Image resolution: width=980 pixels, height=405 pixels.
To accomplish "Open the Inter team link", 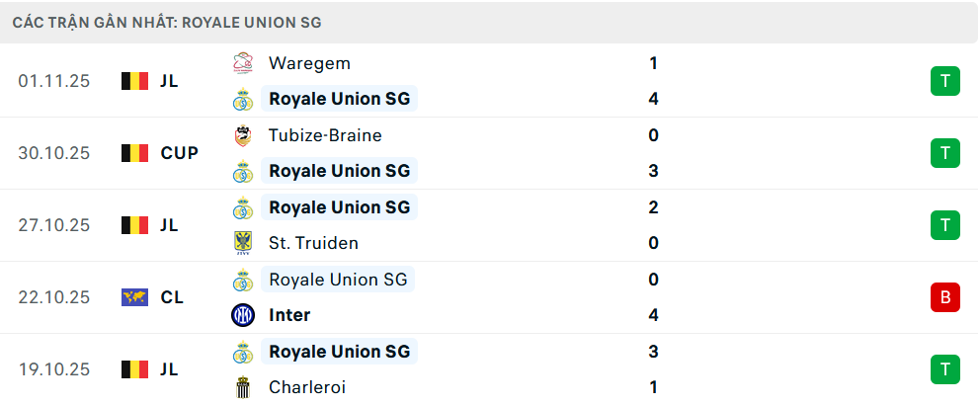I will (289, 315).
